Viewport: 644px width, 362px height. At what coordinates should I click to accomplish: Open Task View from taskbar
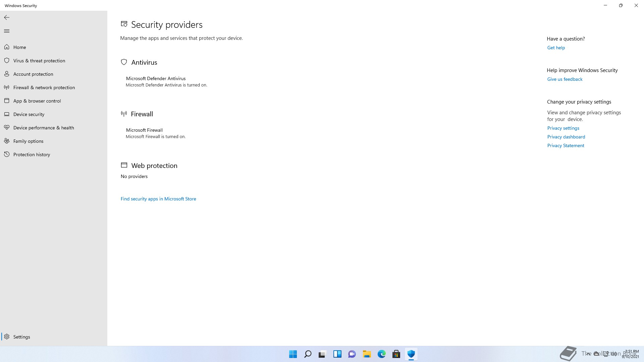[x=322, y=354]
